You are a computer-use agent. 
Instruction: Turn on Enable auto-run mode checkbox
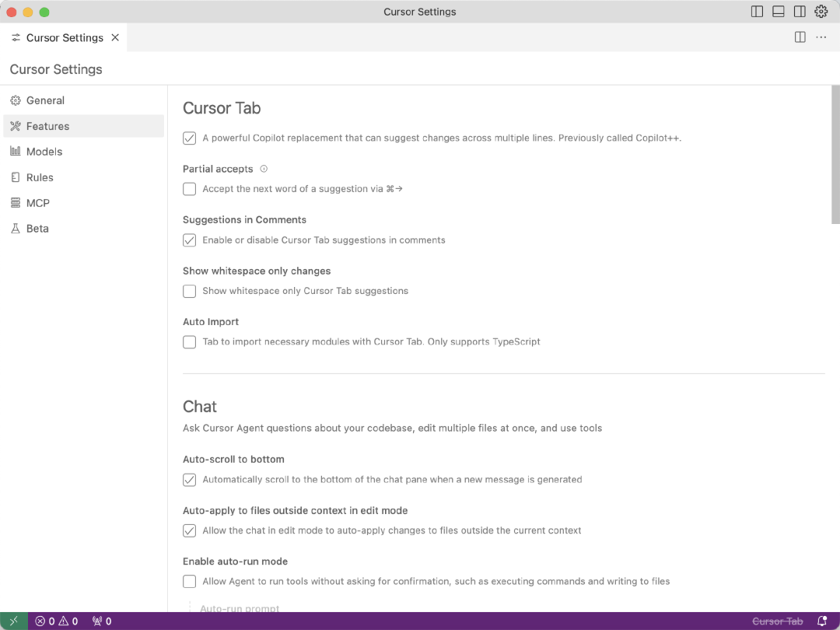pos(189,581)
